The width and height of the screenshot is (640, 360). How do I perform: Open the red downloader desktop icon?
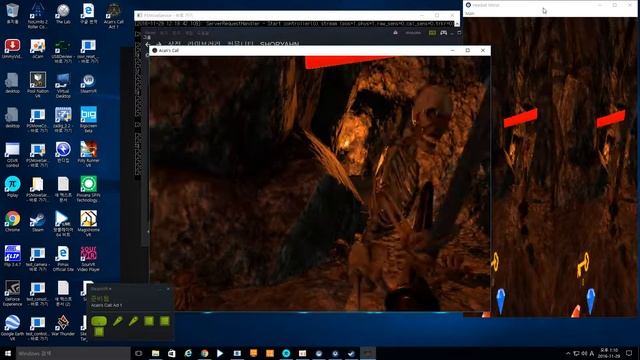[12, 48]
